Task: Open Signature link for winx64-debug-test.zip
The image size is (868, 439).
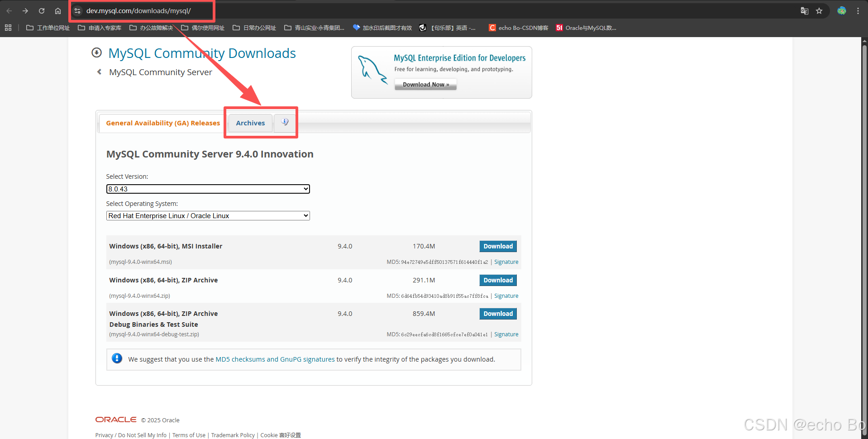Action: pyautogui.click(x=506, y=334)
